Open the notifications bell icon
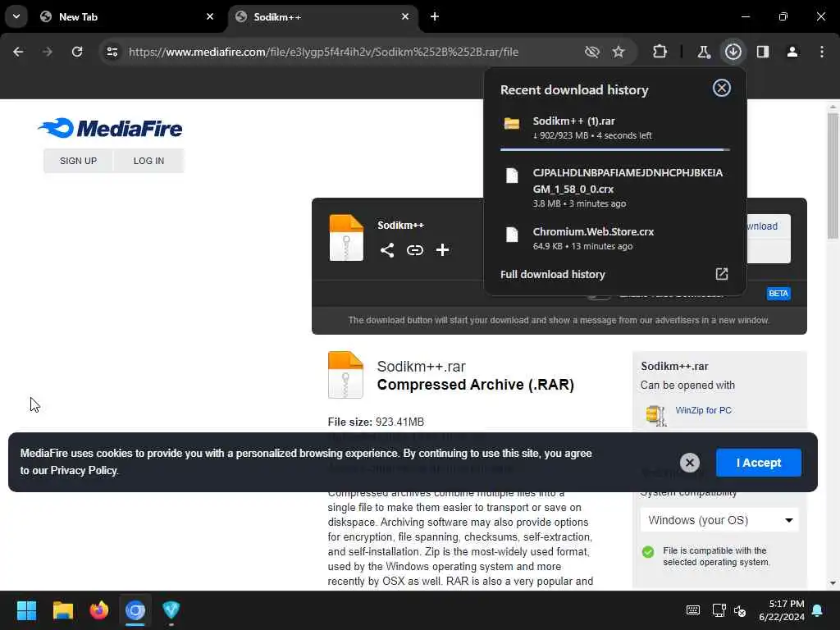 818,610
